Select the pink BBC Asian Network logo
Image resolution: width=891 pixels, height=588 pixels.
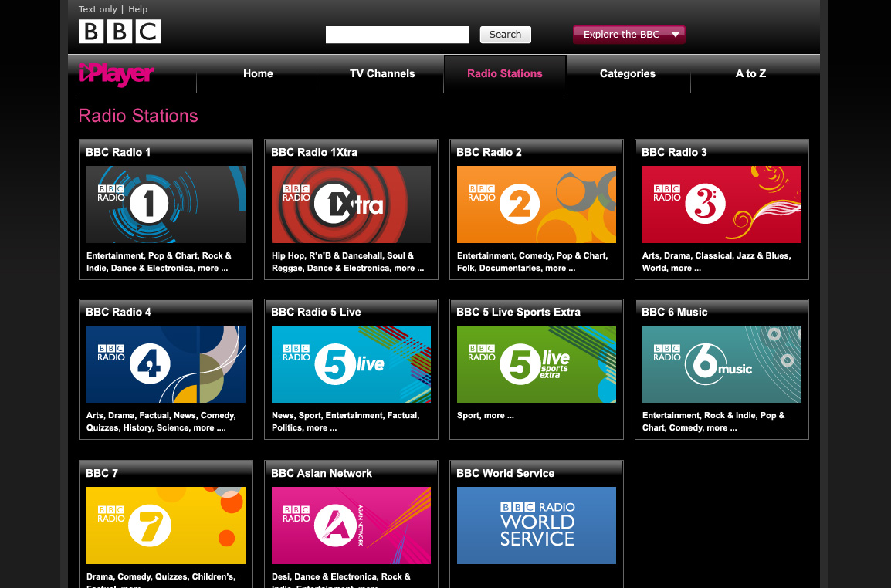click(351, 525)
